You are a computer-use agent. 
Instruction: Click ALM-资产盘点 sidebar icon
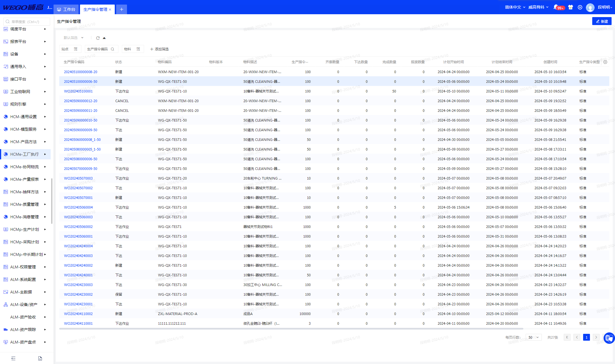click(x=6, y=342)
